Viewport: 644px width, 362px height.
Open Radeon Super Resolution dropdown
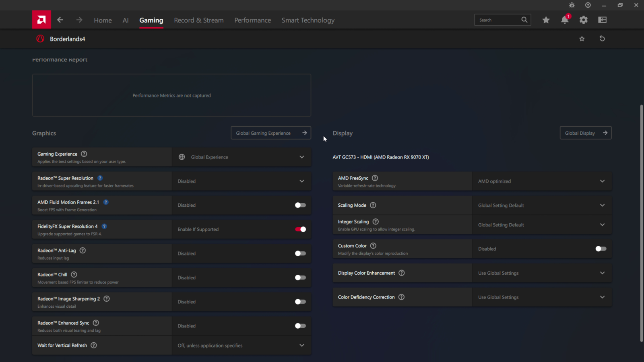242,181
